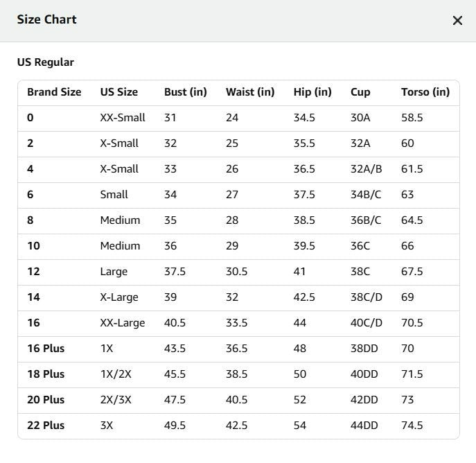Screen dimensions: 476x463
Task: Click the 20 Plus brand size
Action: pyautogui.click(x=46, y=400)
